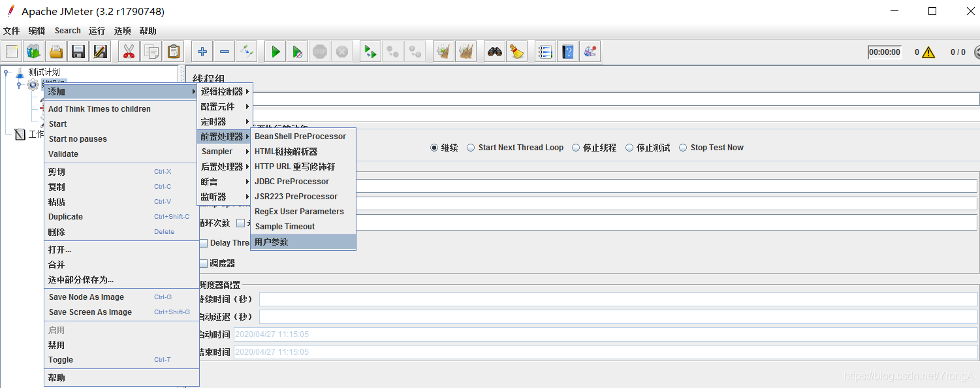Click the Remote Shutdown All icon

(x=415, y=51)
